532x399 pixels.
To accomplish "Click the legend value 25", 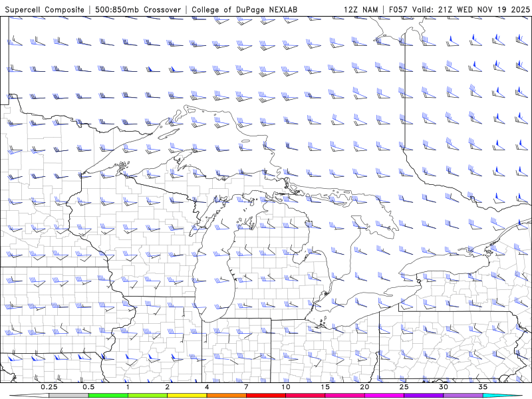I will point(404,387).
